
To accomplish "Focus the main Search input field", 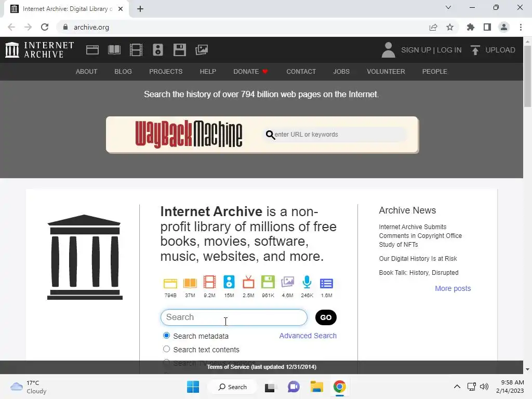I will pos(234,317).
